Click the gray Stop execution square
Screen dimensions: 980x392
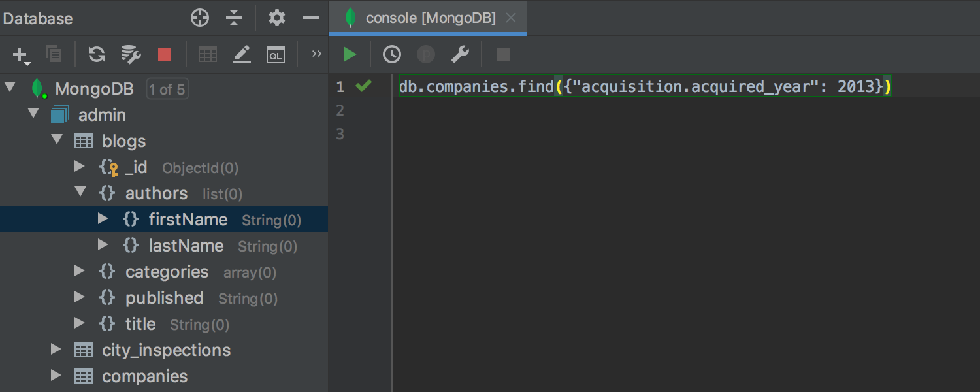pos(502,54)
